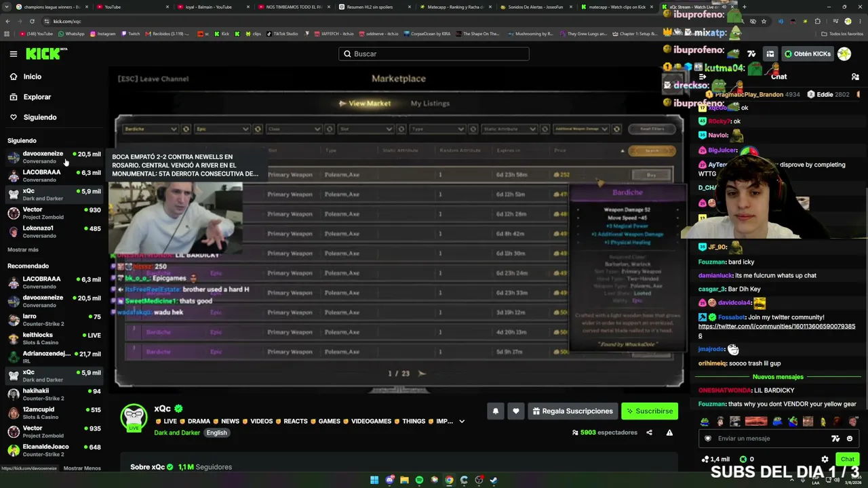Click the English language tag
This screenshot has height=488, width=868.
217,433
